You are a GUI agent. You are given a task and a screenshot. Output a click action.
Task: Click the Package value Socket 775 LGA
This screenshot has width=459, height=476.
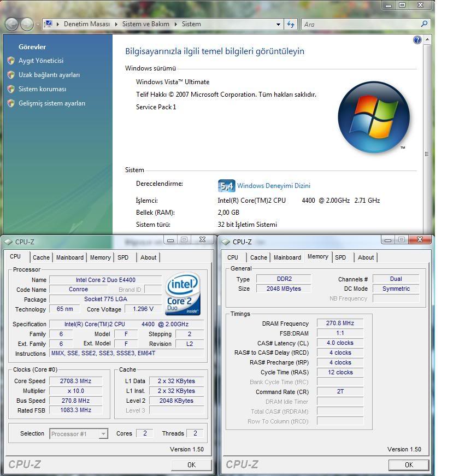pyautogui.click(x=105, y=299)
